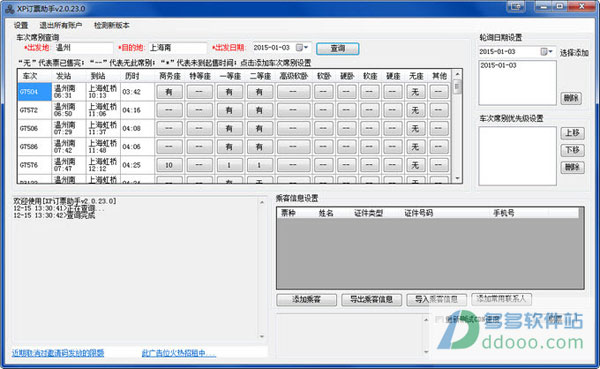The width and height of the screenshot is (600, 369).
Task: Select 2015-01-03 in the polling date list
Action: (x=498, y=65)
